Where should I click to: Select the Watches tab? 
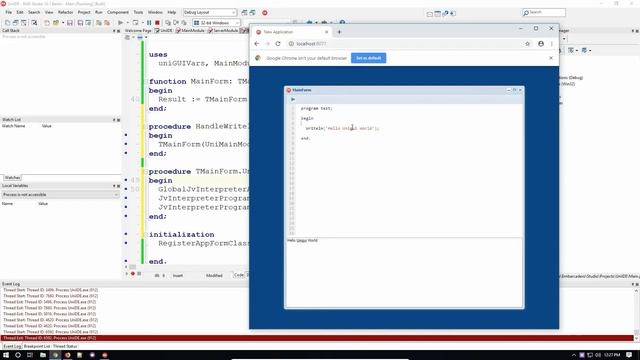pos(12,178)
